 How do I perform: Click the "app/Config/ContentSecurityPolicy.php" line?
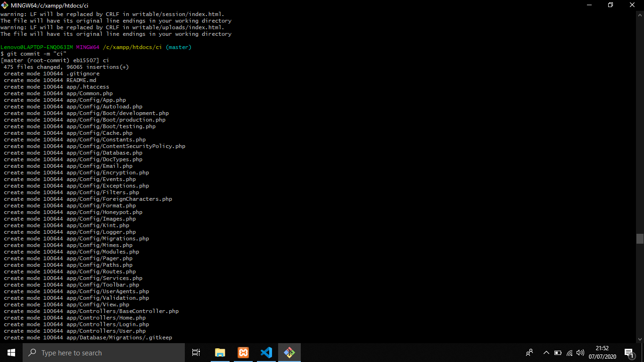[x=94, y=146]
